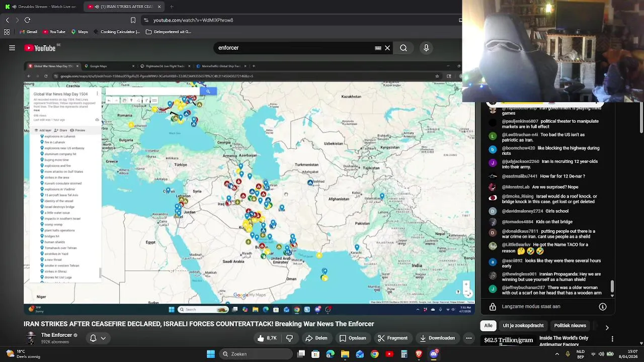Screen dimensions: 644x362
Task: Click the YouTube search magnifier button
Action: [x=404, y=48]
